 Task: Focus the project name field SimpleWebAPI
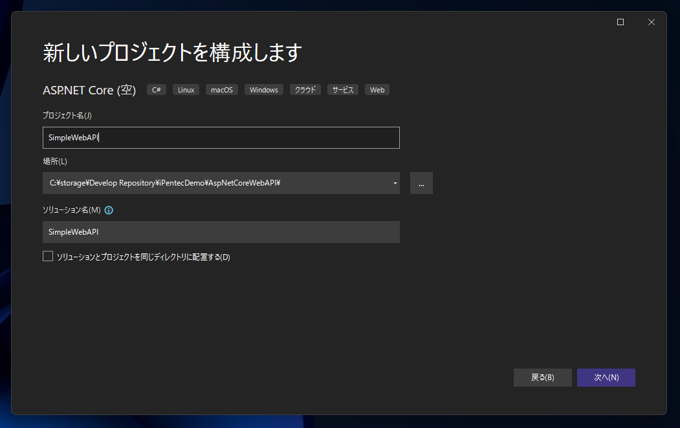(221, 138)
